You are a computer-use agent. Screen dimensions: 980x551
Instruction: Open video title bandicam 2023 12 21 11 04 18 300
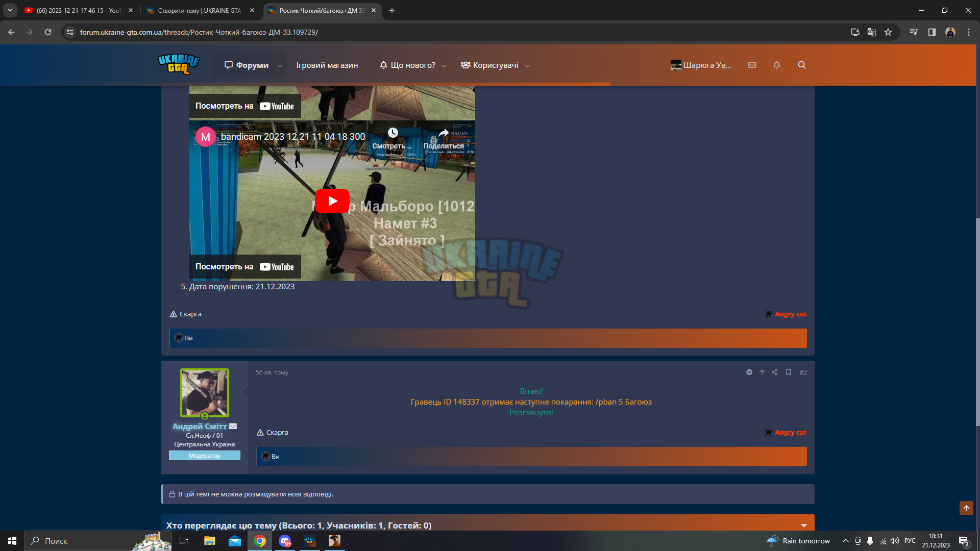[293, 137]
